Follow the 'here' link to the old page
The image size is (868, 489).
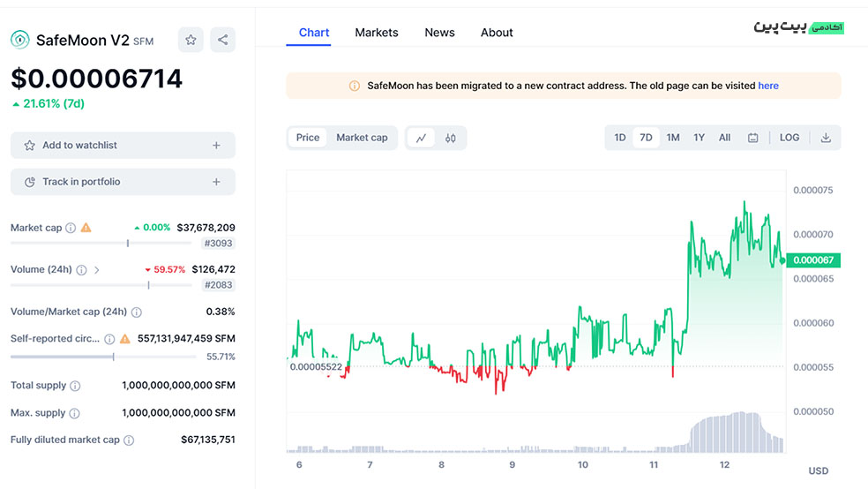768,86
